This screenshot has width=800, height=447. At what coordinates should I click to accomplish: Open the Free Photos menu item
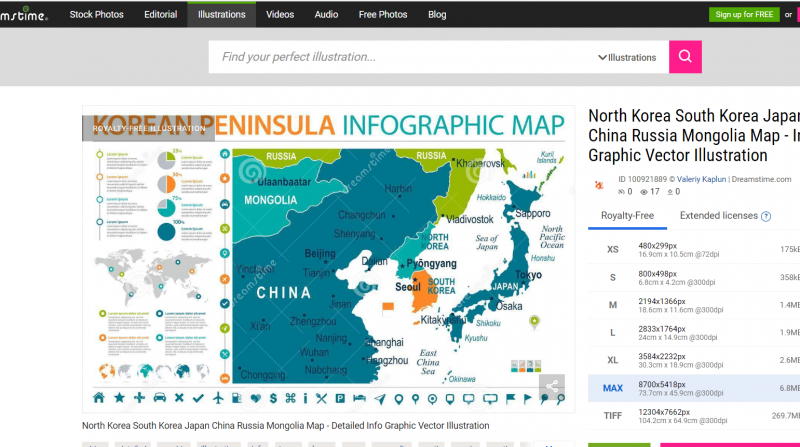point(383,15)
